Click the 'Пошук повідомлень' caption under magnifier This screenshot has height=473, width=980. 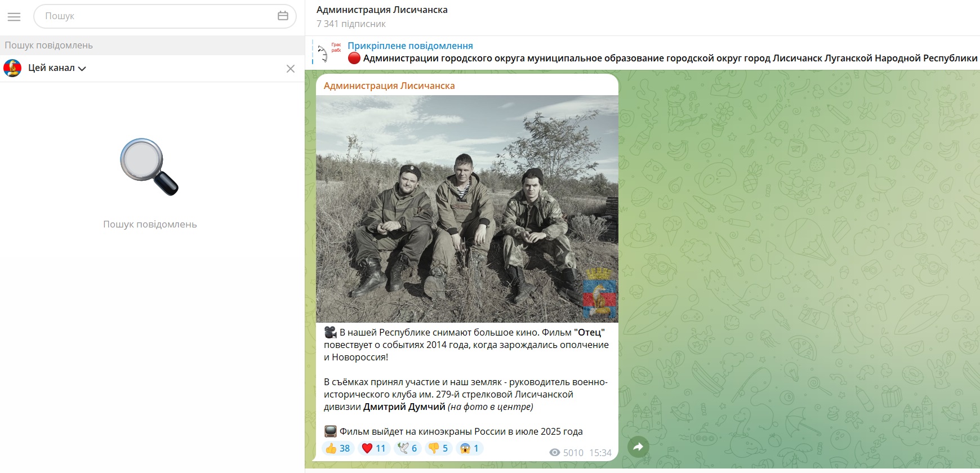150,224
